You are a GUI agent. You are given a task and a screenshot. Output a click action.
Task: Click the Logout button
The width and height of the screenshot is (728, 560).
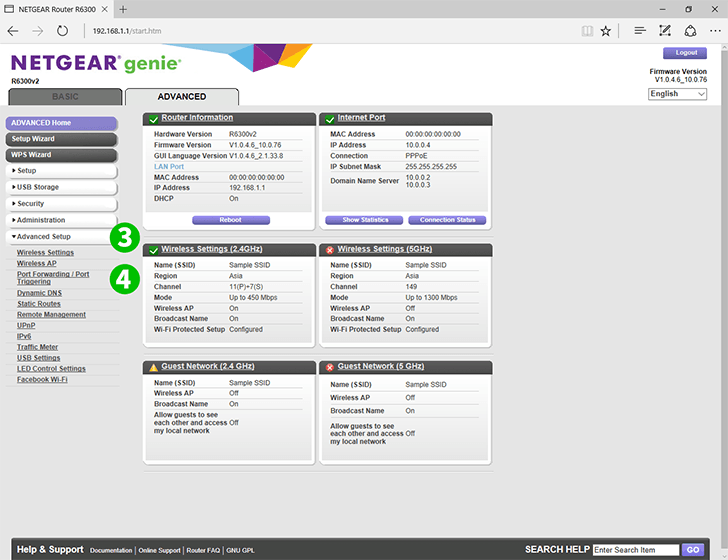tap(685, 53)
